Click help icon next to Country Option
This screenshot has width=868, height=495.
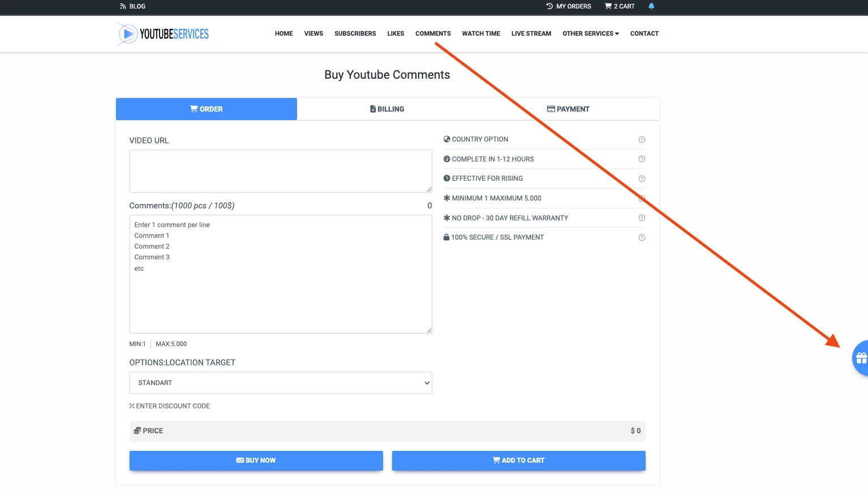coord(642,140)
